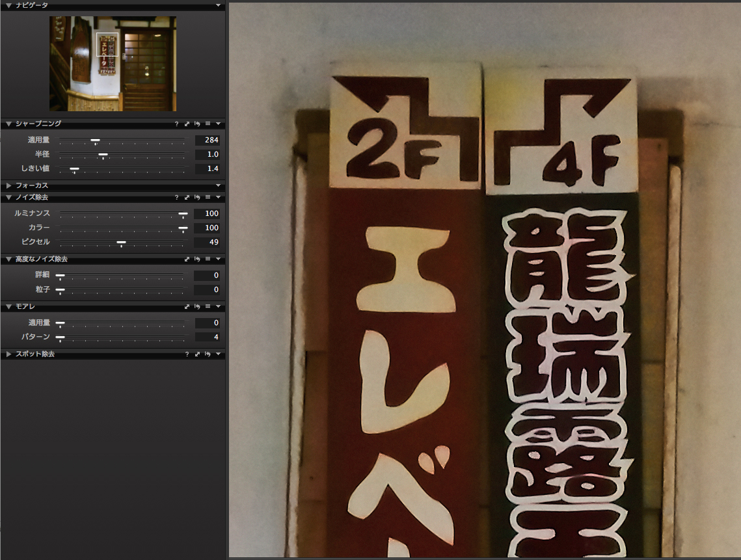This screenshot has height=560, width=741.
Task: Open presets list icon for シャープニング
Action: pos(208,124)
